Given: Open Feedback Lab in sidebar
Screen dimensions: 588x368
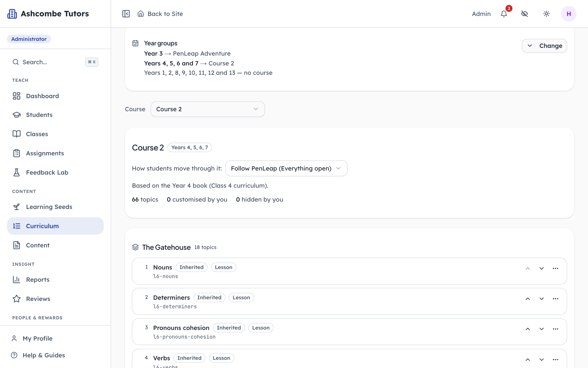Looking at the screenshot, I should pyautogui.click(x=55, y=172).
